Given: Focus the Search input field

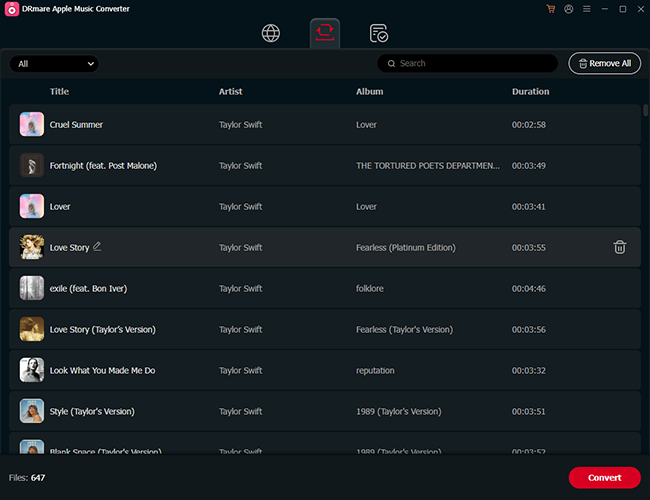Looking at the screenshot, I should click(x=468, y=63).
